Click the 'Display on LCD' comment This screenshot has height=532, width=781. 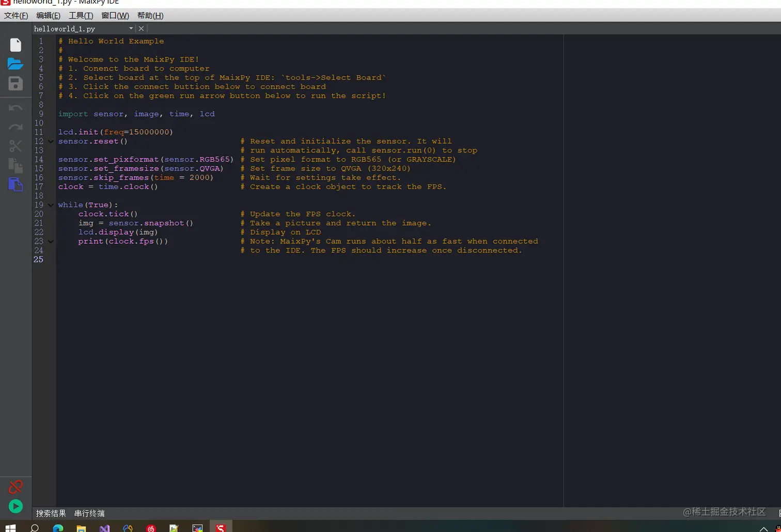pyautogui.click(x=280, y=232)
